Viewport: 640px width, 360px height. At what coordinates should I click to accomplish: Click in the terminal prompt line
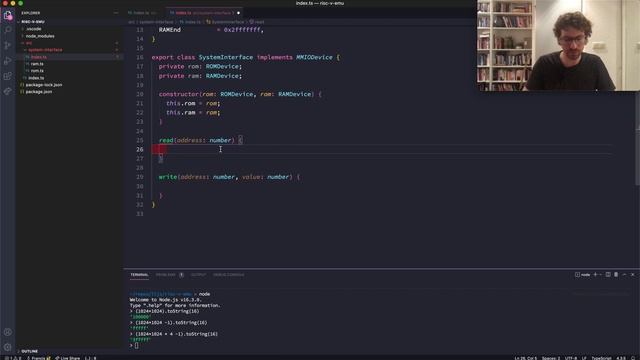tap(136, 345)
